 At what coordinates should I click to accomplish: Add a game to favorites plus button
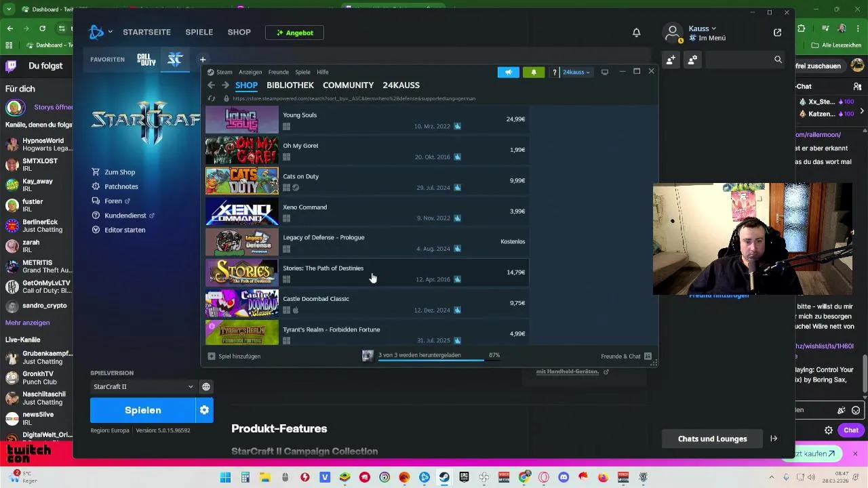(x=202, y=60)
